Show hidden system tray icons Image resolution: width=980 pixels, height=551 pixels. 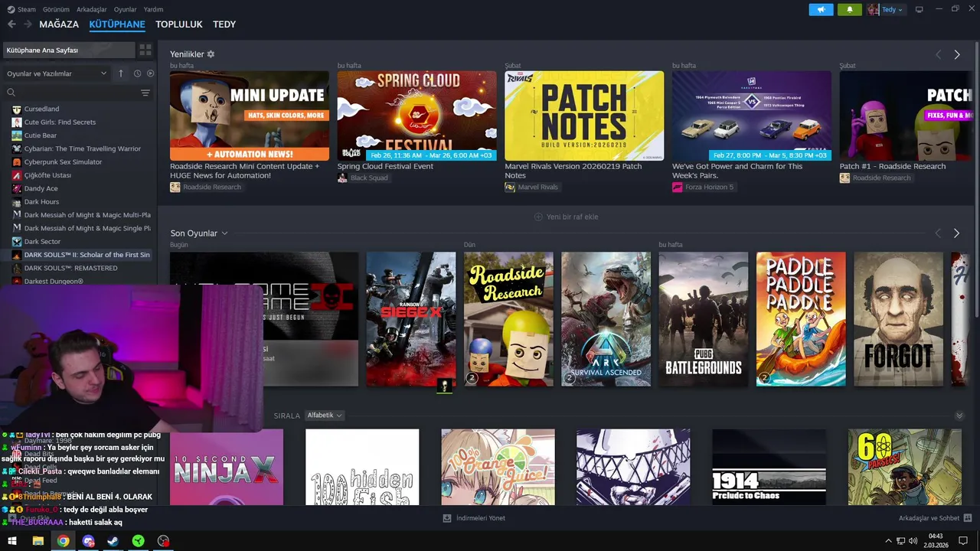[x=888, y=541]
